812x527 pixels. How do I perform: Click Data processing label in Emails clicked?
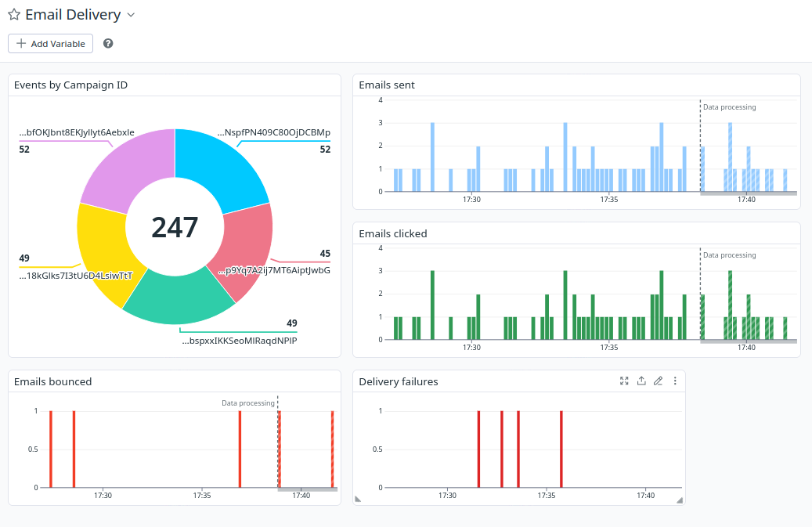(x=729, y=255)
